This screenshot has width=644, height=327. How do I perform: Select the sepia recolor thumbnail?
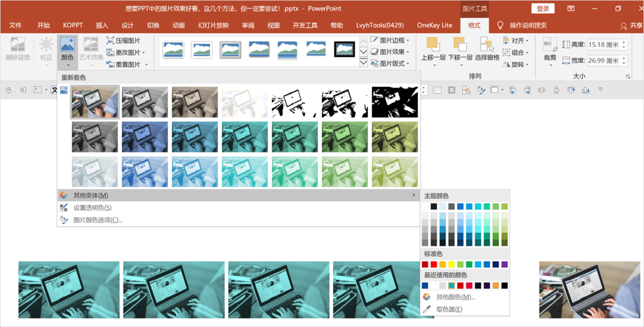195,102
